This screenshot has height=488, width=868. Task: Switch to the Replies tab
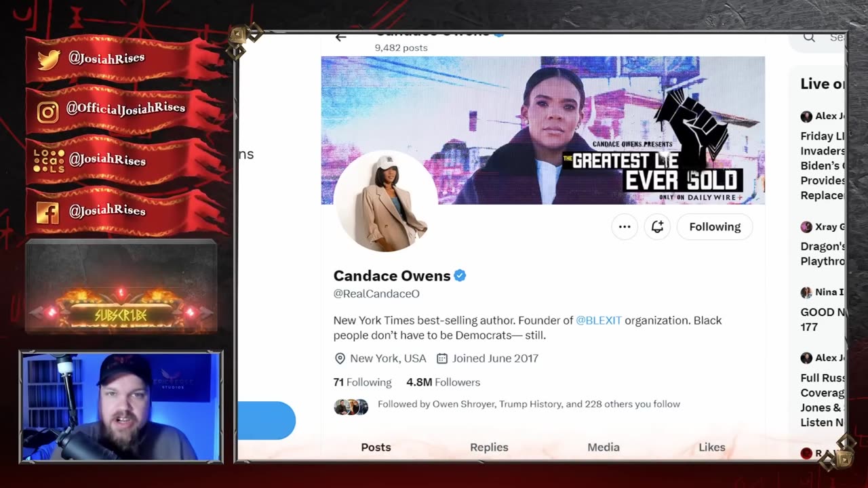pyautogui.click(x=489, y=447)
